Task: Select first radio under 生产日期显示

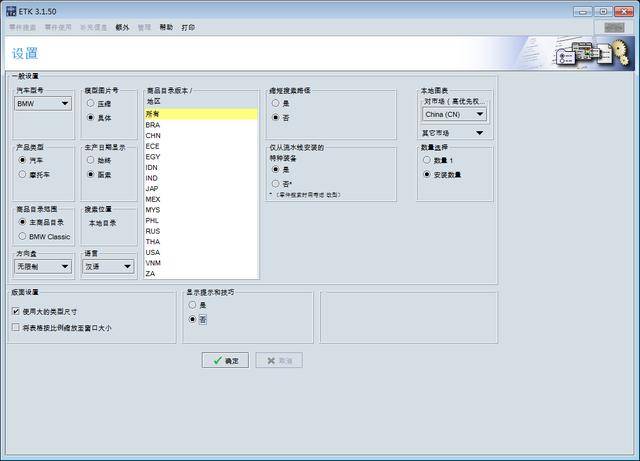Action: tap(91, 160)
